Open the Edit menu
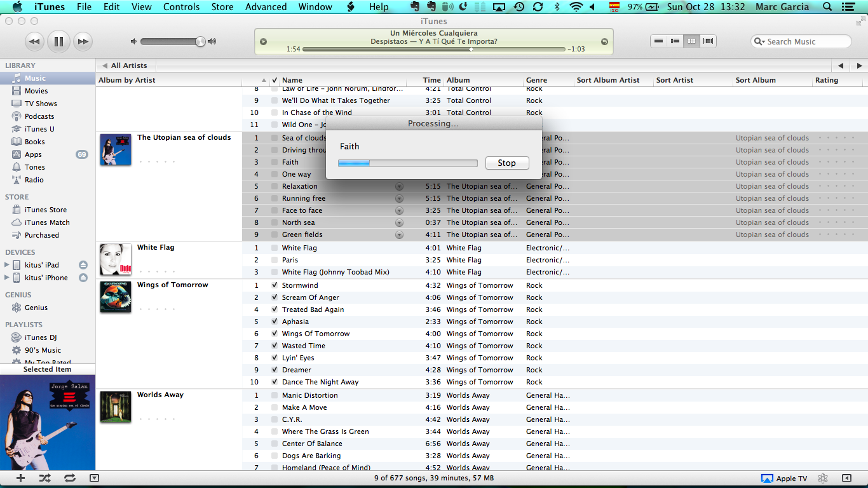 pos(112,7)
